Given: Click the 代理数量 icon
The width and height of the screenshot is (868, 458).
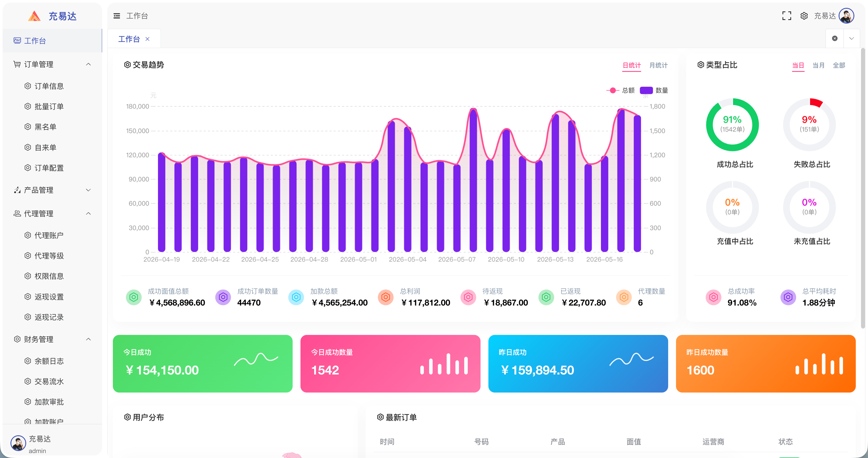Looking at the screenshot, I should click(624, 297).
